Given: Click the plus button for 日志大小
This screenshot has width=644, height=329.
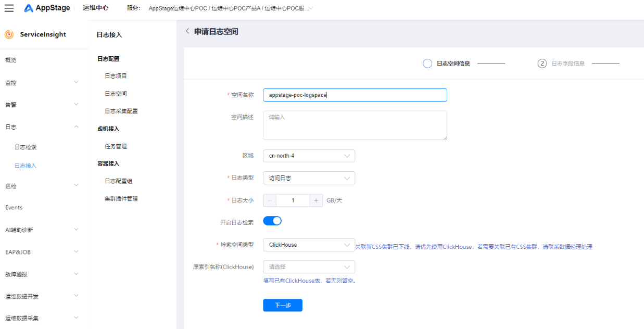Looking at the screenshot, I should click(316, 200).
